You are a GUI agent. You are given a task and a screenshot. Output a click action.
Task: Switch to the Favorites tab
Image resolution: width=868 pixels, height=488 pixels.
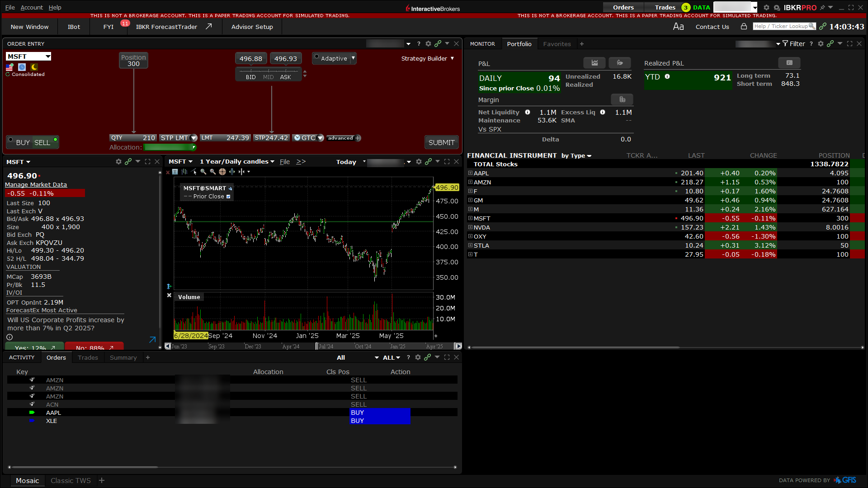click(557, 44)
